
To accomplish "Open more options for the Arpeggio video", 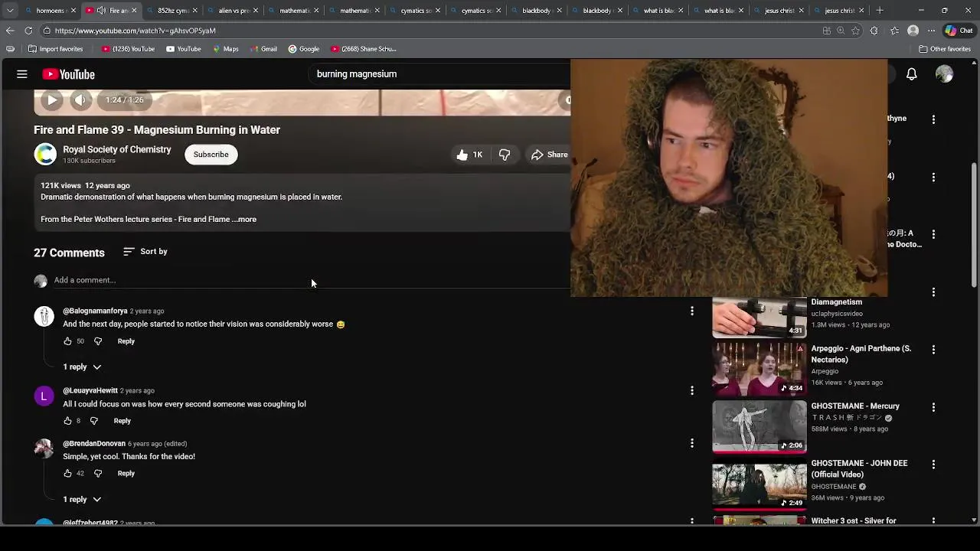I will [x=933, y=350].
